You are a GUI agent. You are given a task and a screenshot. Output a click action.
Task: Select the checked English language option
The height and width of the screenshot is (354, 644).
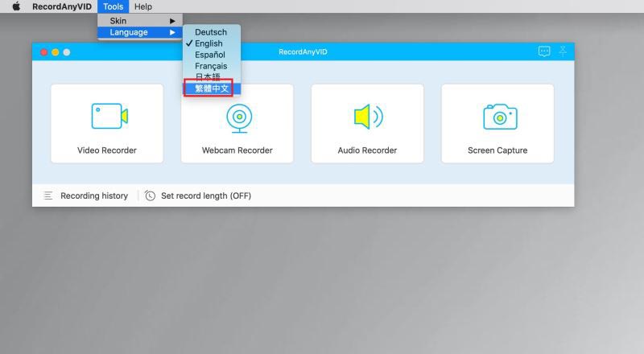[x=212, y=43]
